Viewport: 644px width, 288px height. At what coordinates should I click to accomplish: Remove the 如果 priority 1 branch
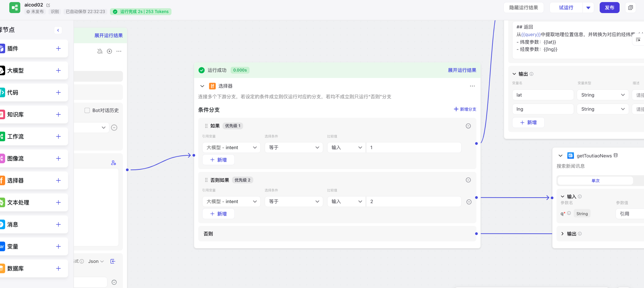468,126
